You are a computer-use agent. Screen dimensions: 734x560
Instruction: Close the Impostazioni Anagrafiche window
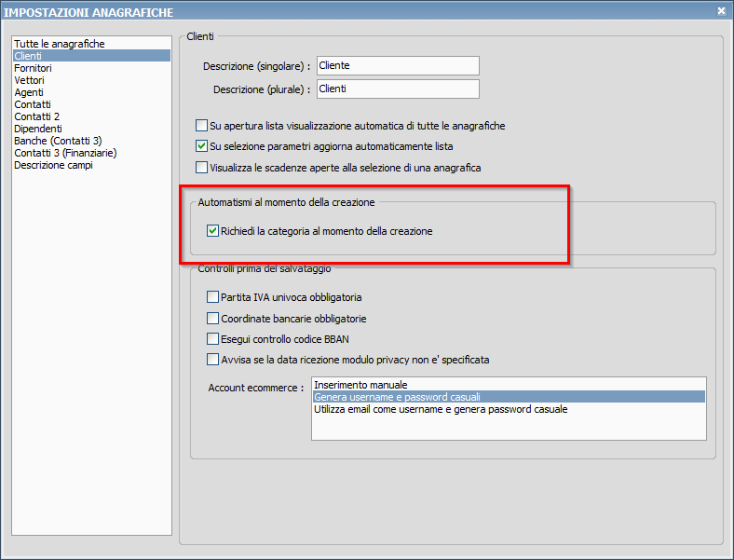pyautogui.click(x=721, y=11)
